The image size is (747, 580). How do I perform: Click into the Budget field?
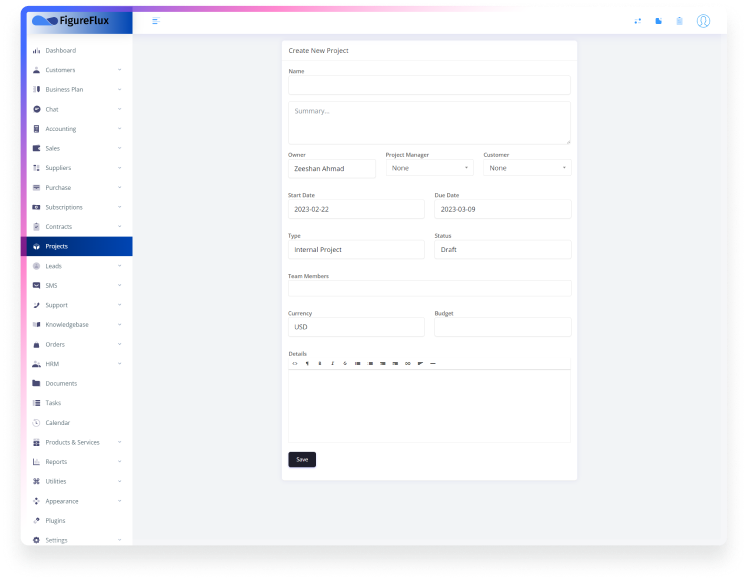(x=503, y=327)
